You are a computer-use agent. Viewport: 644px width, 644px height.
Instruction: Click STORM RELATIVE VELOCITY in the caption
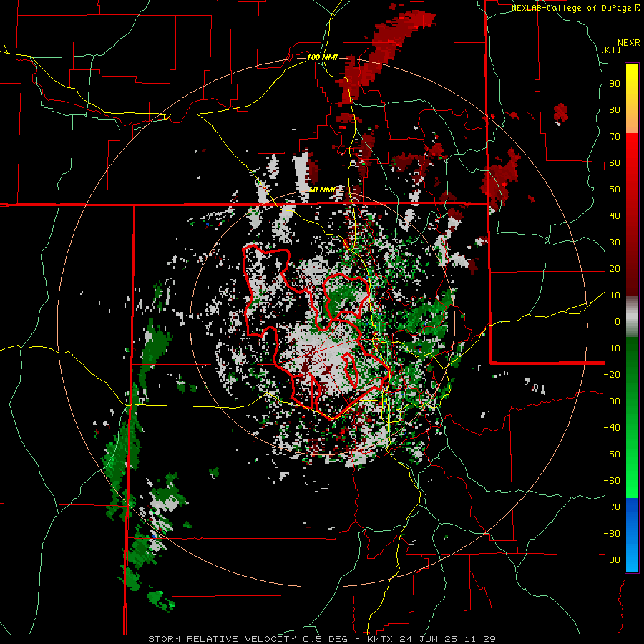[222, 639]
